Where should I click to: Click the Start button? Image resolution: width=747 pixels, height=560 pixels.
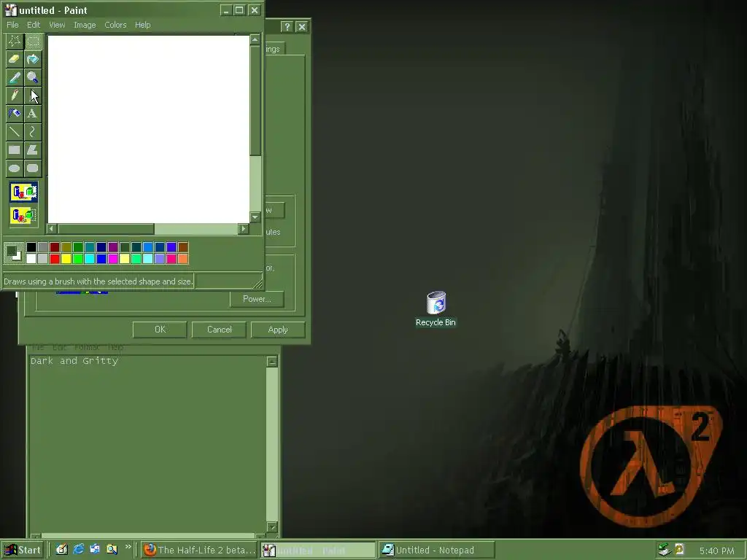23,550
